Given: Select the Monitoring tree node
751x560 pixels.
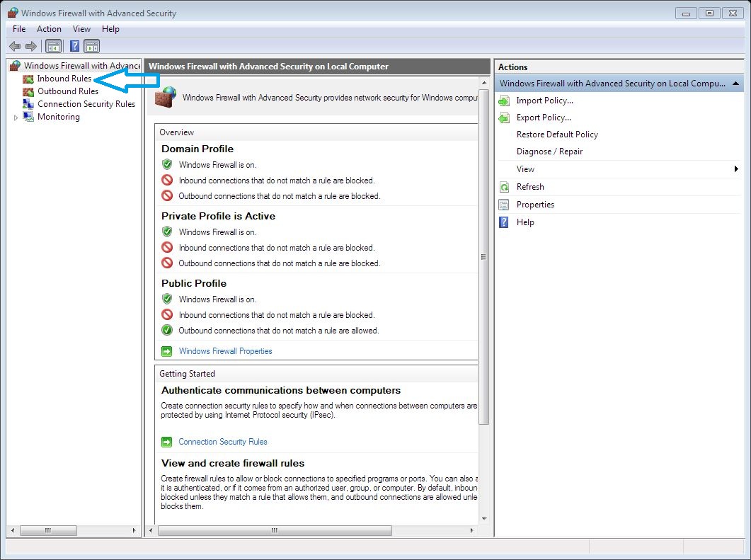Looking at the screenshot, I should [x=59, y=117].
